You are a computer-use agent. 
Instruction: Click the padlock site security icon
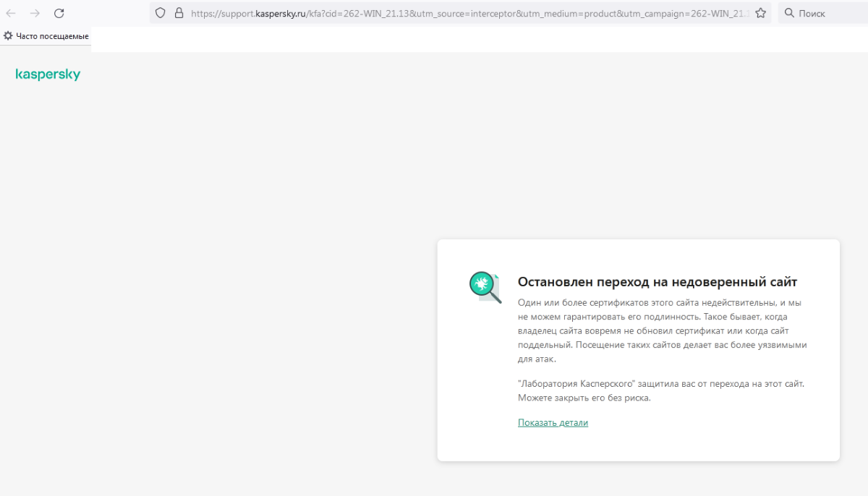point(179,13)
